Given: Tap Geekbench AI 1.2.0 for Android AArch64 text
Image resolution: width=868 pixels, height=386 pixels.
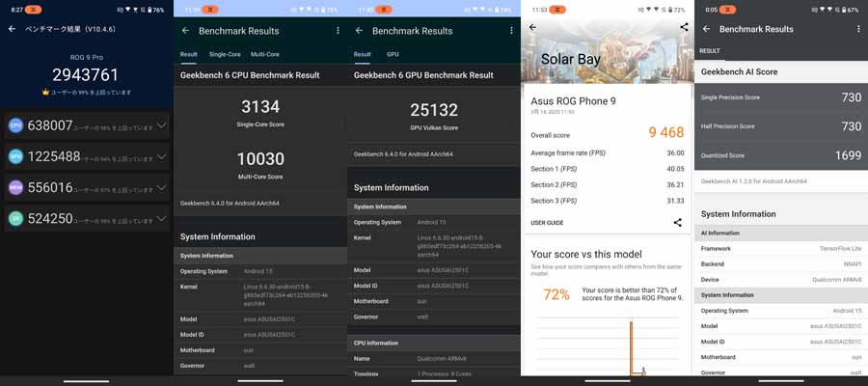Looking at the screenshot, I should tap(753, 181).
